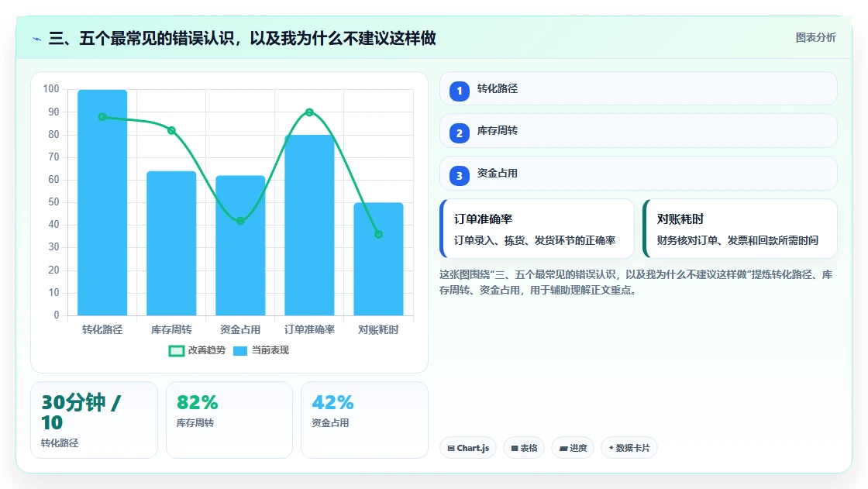
Task: Click the description paragraph starting 这张图围绕
Action: pyautogui.click(x=636, y=282)
